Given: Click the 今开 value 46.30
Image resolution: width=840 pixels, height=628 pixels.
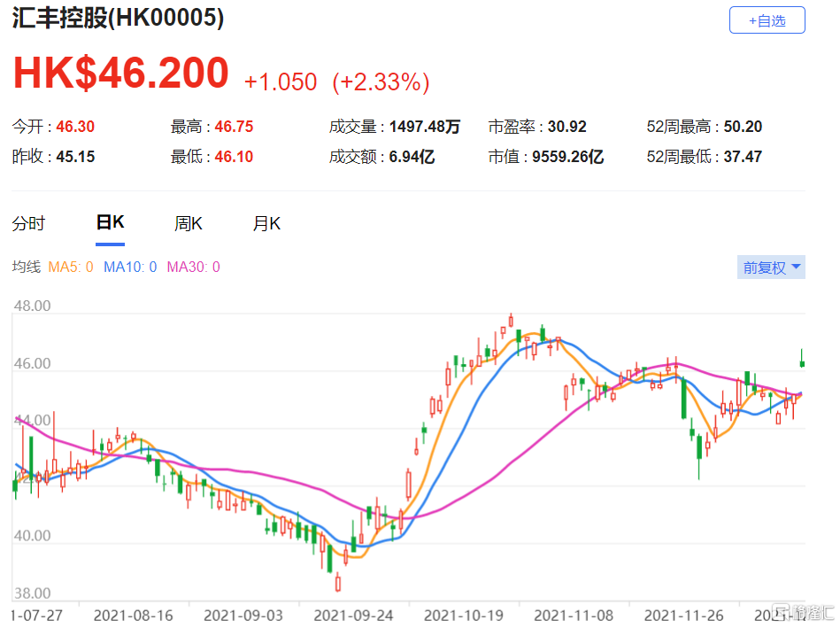Looking at the screenshot, I should coord(75,127).
